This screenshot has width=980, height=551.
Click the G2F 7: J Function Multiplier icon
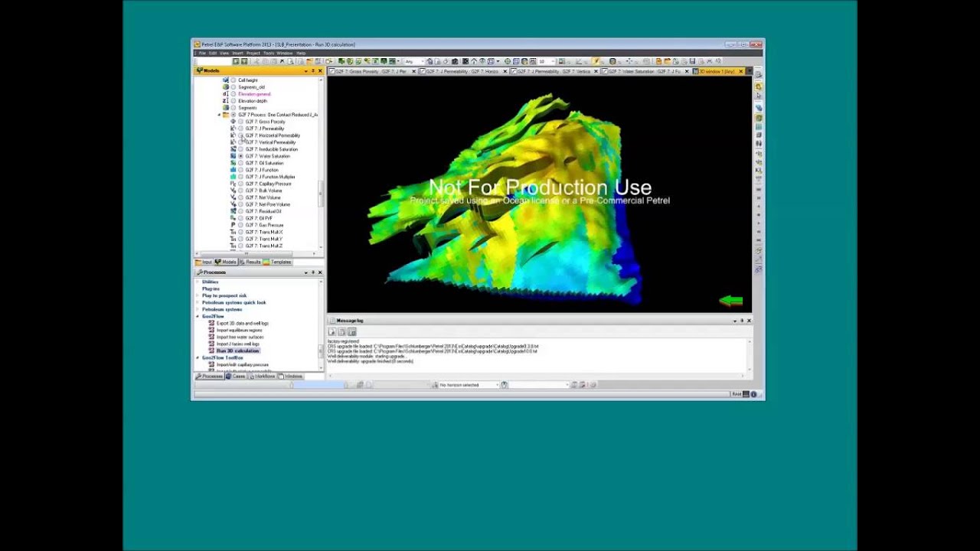click(x=234, y=177)
